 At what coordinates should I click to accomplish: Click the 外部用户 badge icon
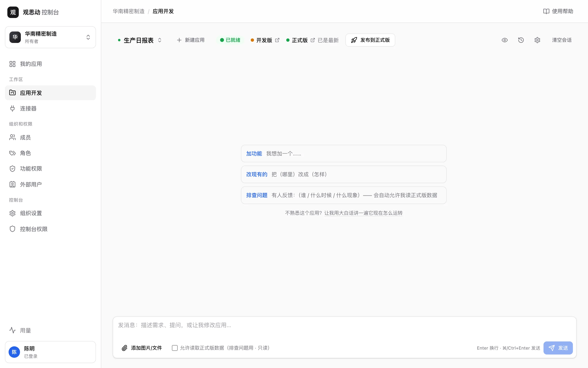[x=12, y=184]
